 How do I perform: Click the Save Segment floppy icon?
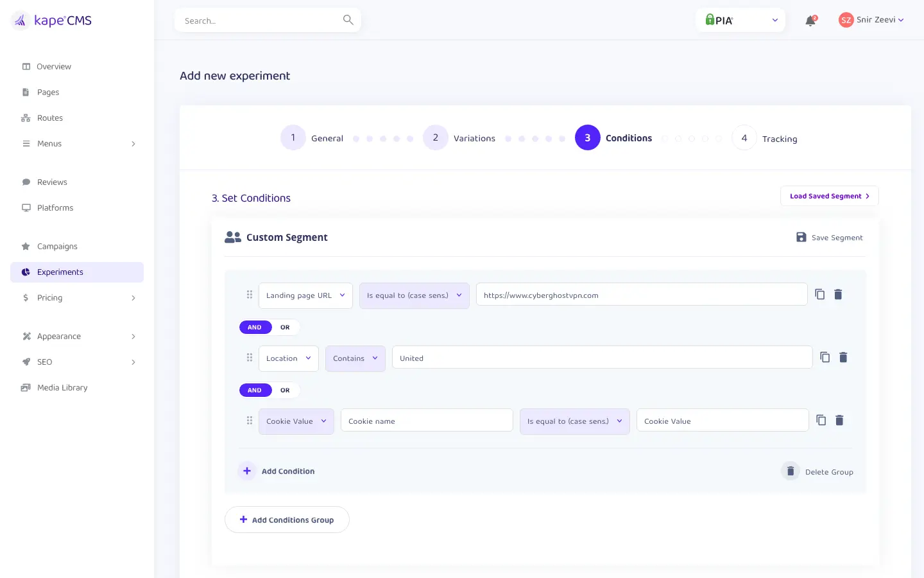pos(801,237)
